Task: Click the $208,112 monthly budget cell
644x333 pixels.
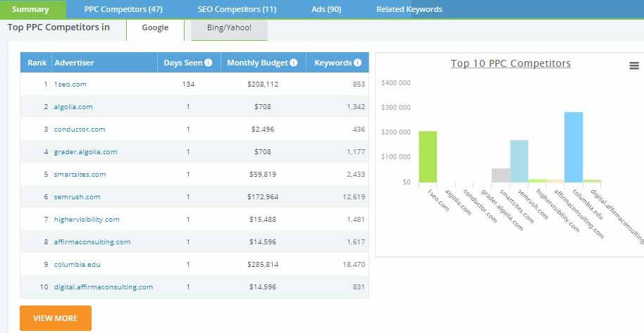Action: 263,84
